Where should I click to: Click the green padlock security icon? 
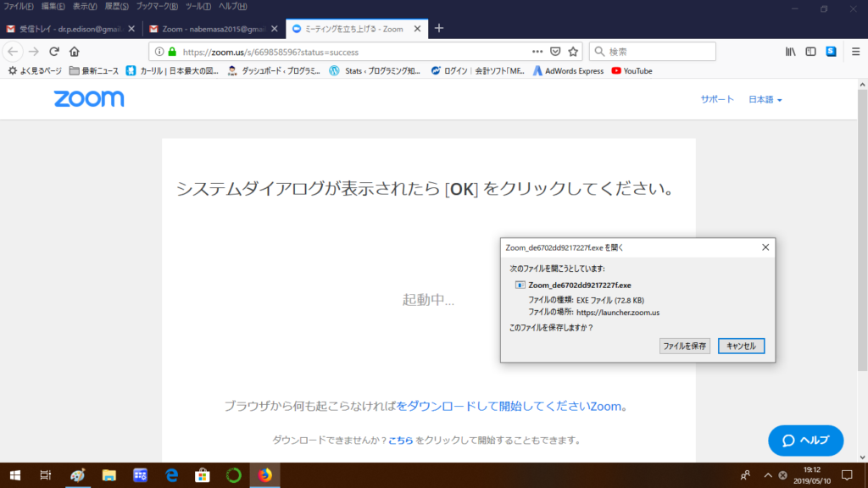pyautogui.click(x=172, y=52)
